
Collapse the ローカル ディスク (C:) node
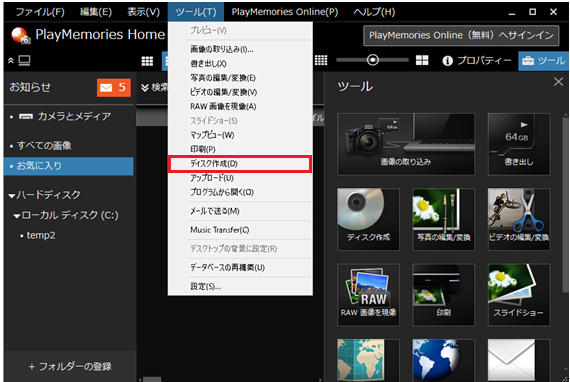tap(17, 216)
